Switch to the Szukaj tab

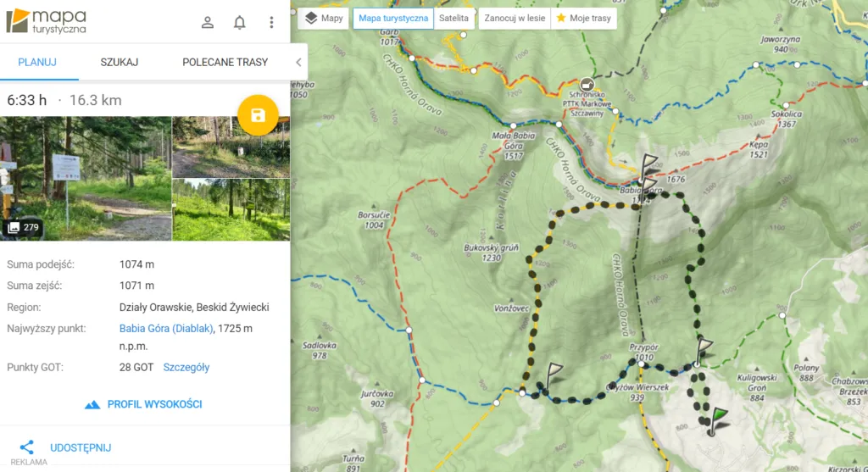120,62
